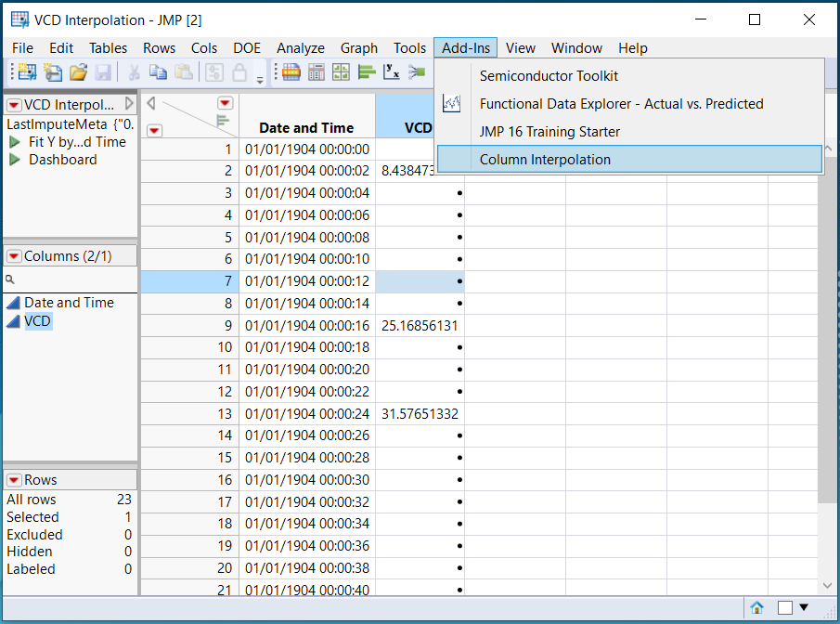Run the 'Fit Y by...d Time' script
This screenshot has width=840, height=624.
(x=56, y=143)
